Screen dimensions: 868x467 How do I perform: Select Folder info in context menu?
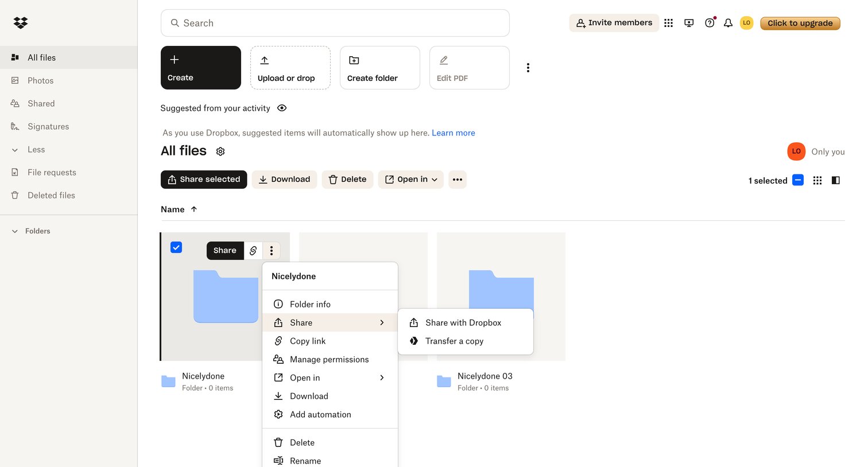[330, 304]
